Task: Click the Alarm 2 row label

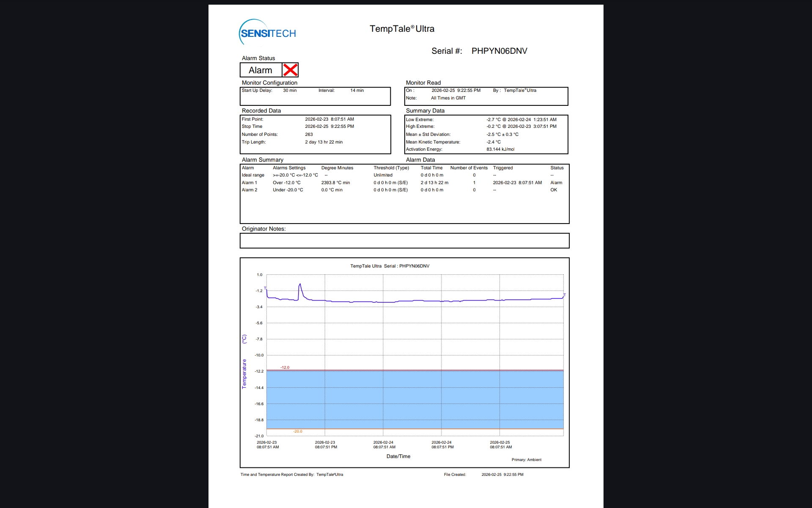Action: (249, 190)
